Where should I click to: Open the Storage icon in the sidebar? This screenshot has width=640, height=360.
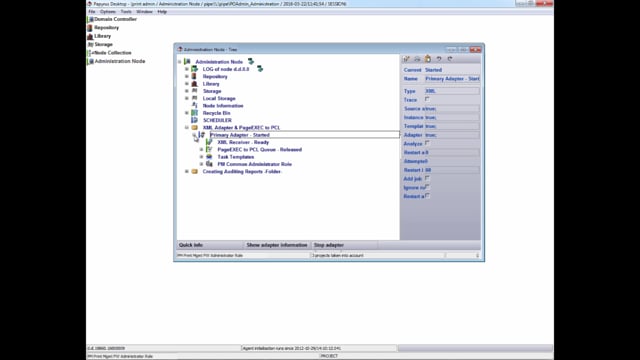[x=90, y=44]
